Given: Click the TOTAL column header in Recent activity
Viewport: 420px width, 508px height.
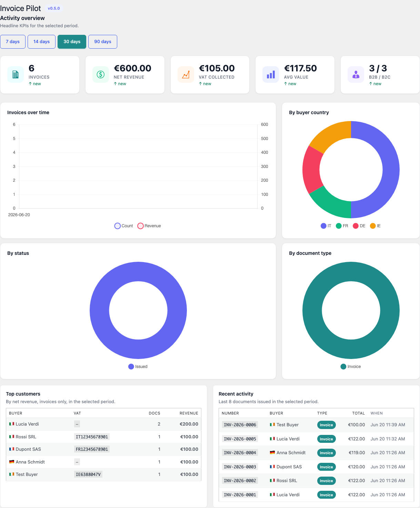Looking at the screenshot, I should [359, 413].
